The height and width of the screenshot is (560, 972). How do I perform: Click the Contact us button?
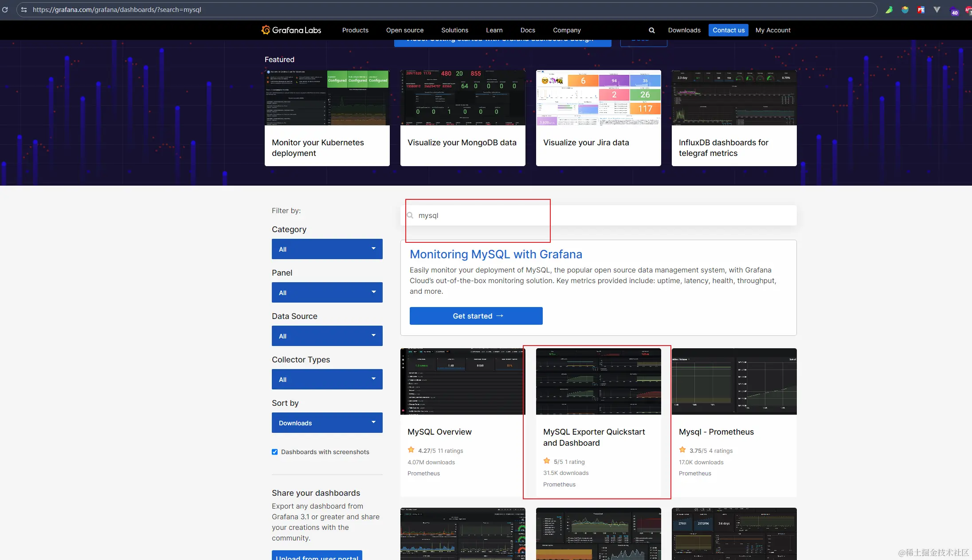click(x=728, y=30)
